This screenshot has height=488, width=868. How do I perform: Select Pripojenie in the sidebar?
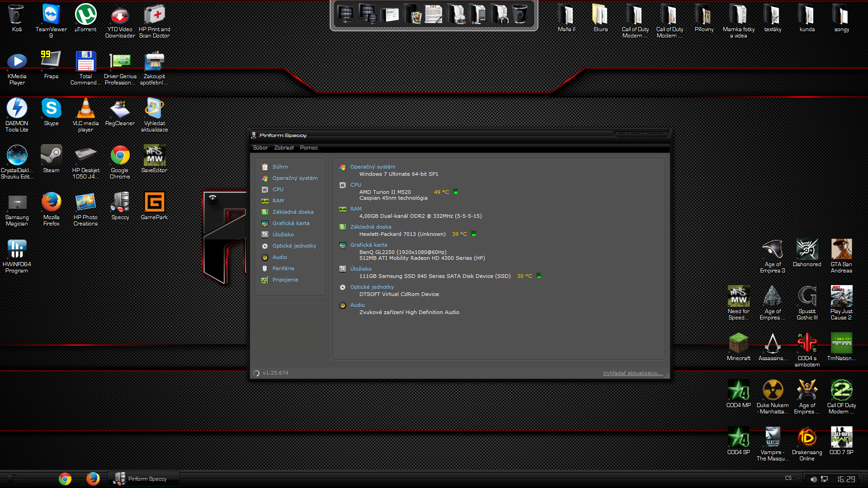coord(285,280)
